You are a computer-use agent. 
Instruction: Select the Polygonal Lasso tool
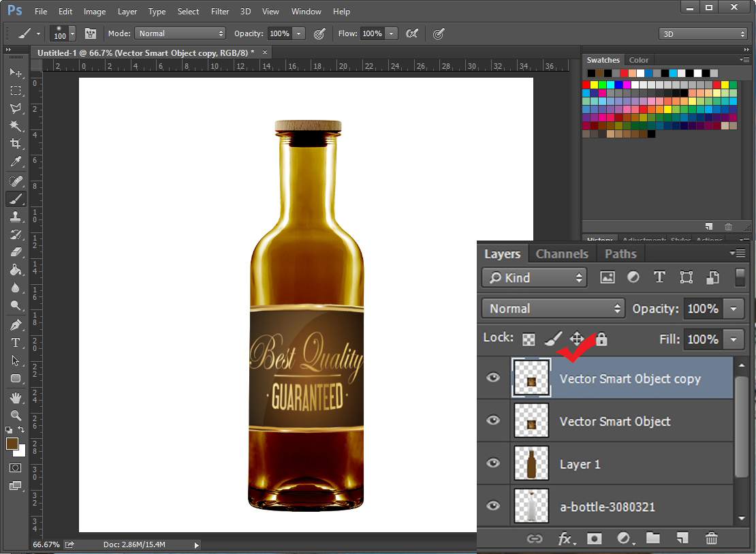coord(16,108)
